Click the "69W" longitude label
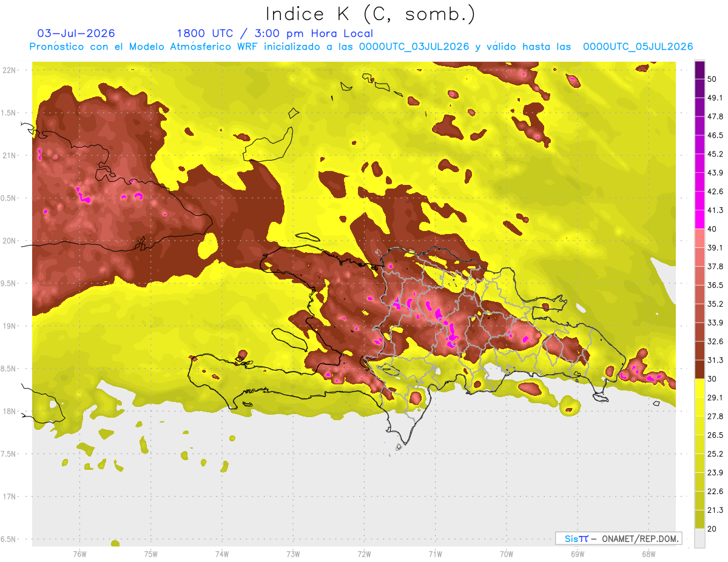The image size is (728, 562). pyautogui.click(x=577, y=554)
